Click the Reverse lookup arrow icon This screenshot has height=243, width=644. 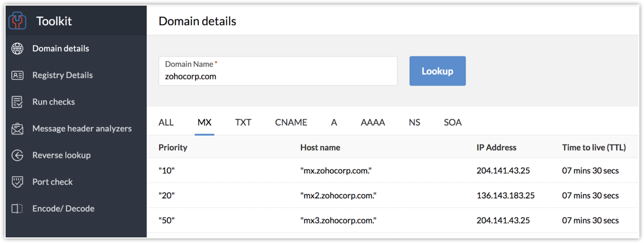17,155
